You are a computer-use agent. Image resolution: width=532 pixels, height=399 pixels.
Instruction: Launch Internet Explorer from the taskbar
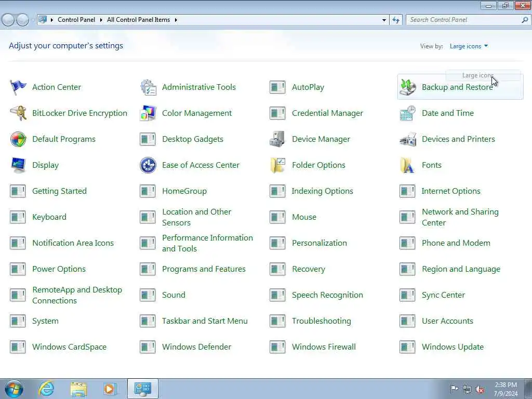(46, 389)
